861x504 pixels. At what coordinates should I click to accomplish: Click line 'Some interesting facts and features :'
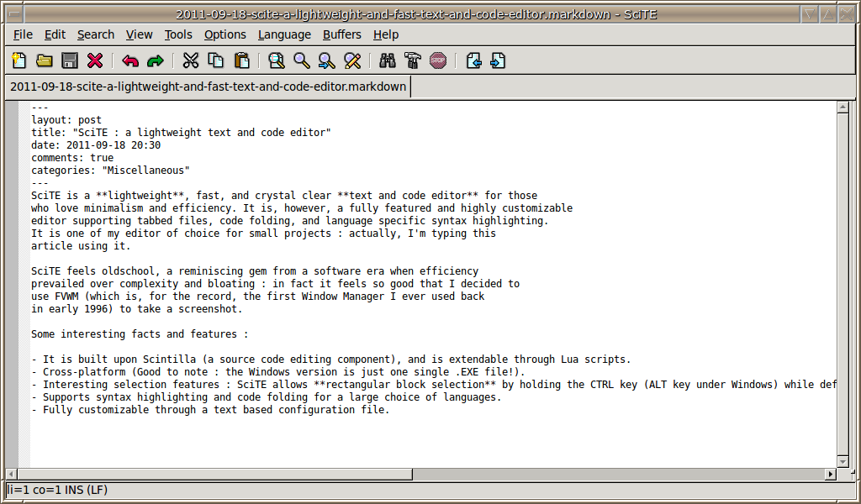click(140, 334)
